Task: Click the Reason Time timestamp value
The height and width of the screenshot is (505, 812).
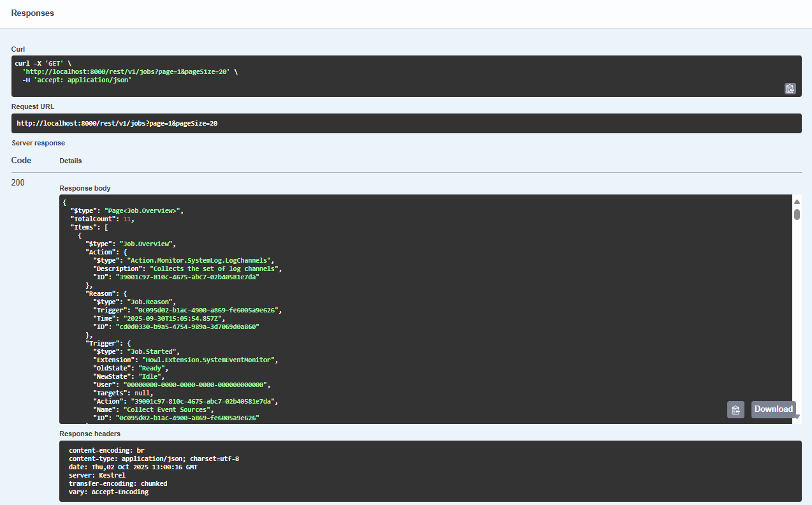Action: point(170,318)
